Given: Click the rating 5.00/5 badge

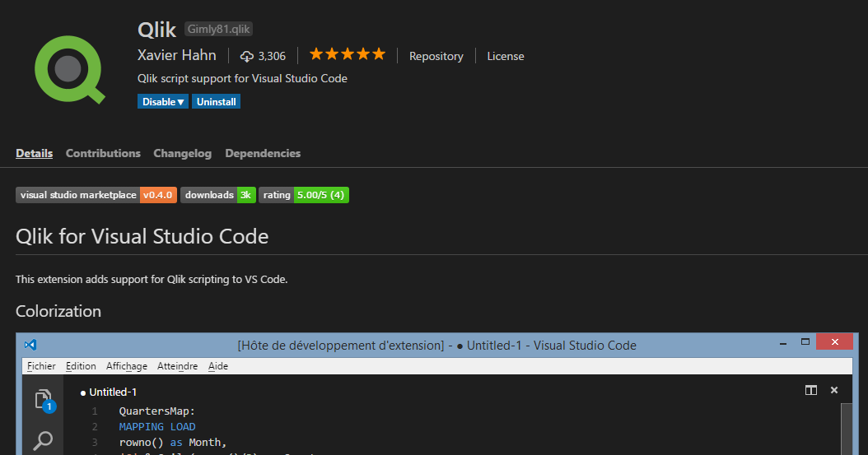Looking at the screenshot, I should point(304,195).
